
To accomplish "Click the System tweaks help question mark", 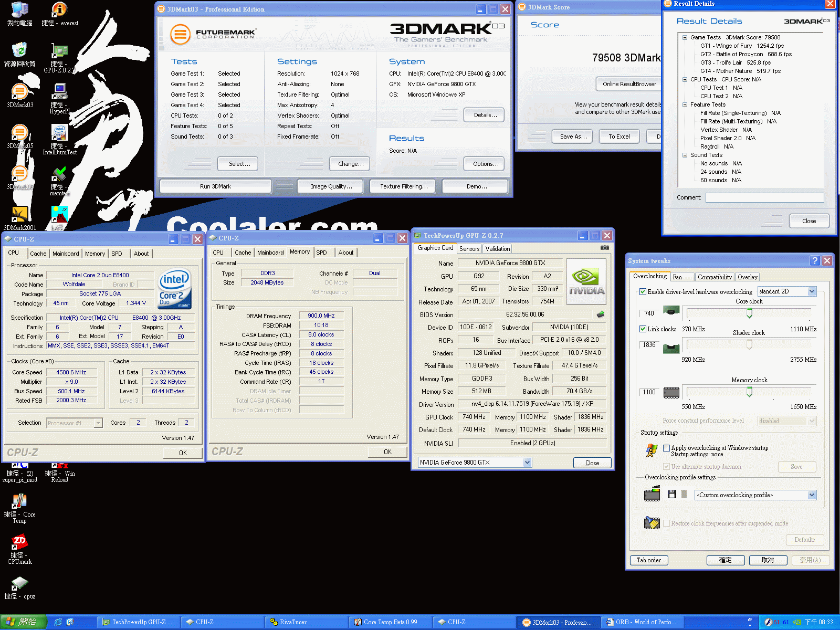I will coord(814,260).
